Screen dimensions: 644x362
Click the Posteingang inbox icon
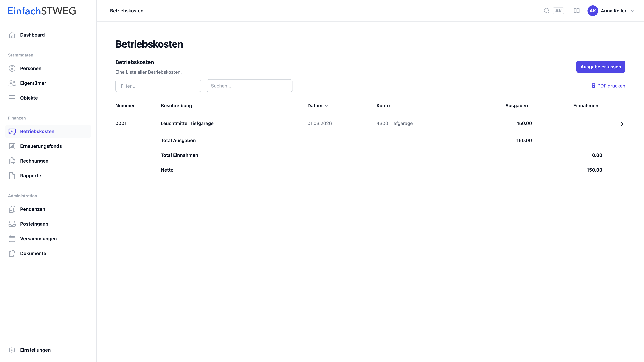[12, 224]
